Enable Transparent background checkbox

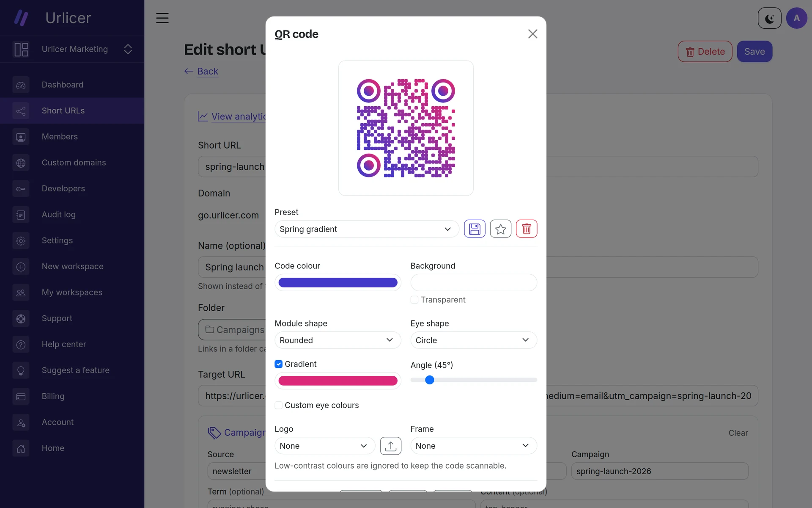point(414,300)
